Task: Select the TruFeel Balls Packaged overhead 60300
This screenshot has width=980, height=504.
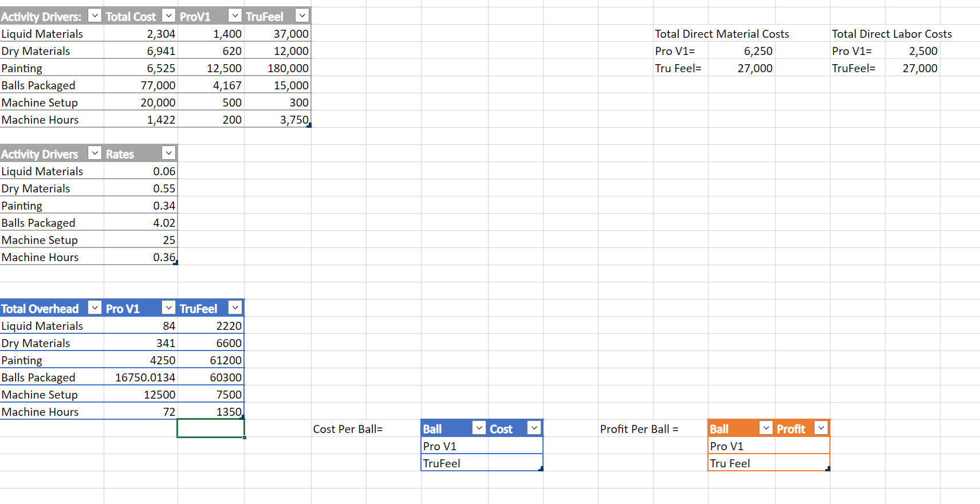Action: coord(211,377)
